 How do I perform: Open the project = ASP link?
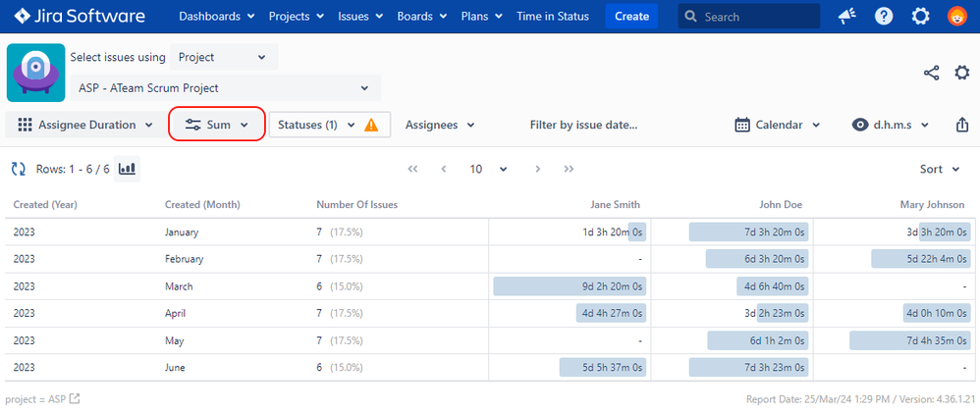42,398
